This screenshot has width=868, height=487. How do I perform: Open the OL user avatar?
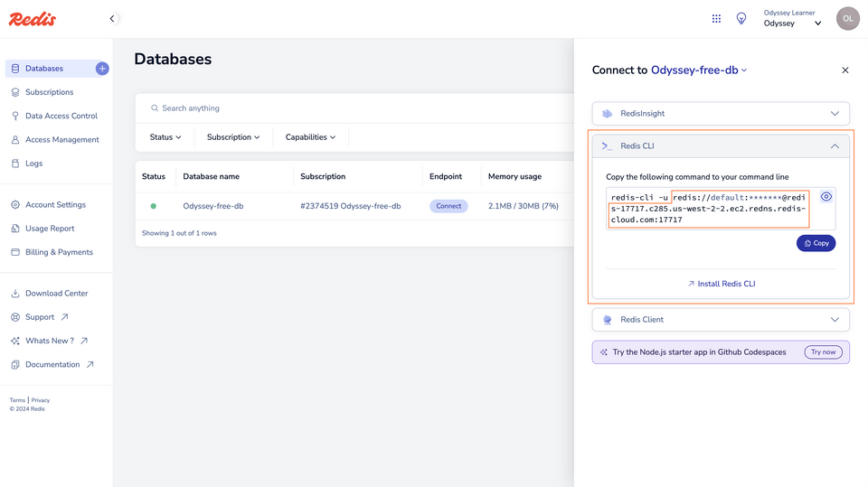pyautogui.click(x=847, y=19)
